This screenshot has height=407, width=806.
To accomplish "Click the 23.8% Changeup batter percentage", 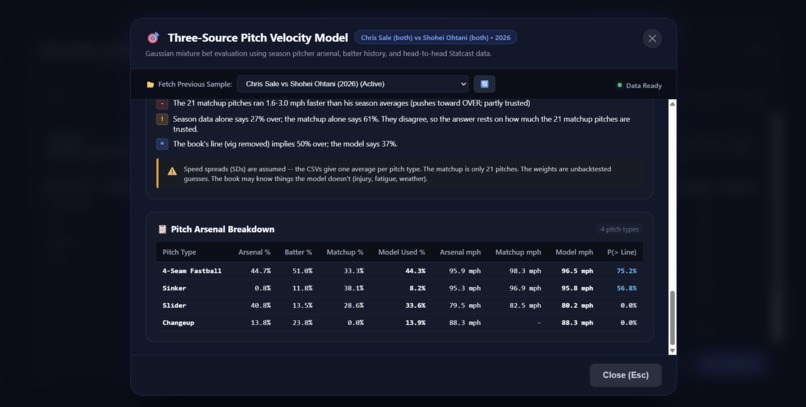I will [x=302, y=323].
